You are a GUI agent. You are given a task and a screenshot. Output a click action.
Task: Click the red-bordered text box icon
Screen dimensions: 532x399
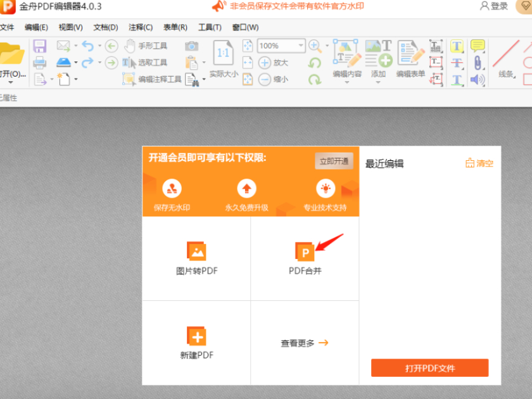(x=436, y=62)
